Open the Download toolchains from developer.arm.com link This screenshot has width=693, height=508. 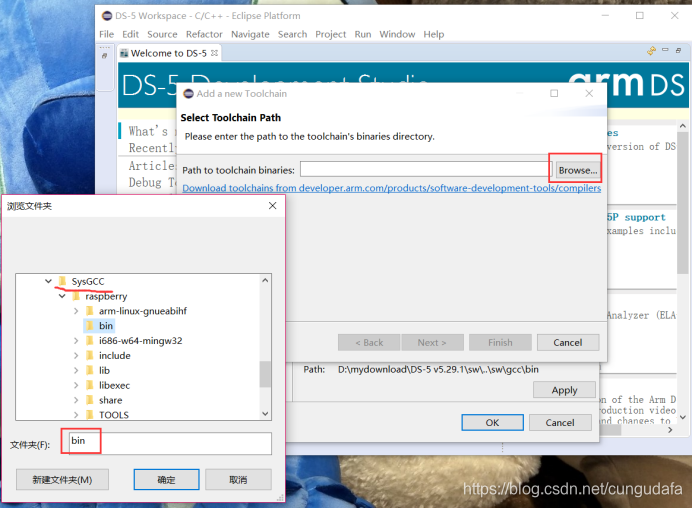[x=392, y=188]
